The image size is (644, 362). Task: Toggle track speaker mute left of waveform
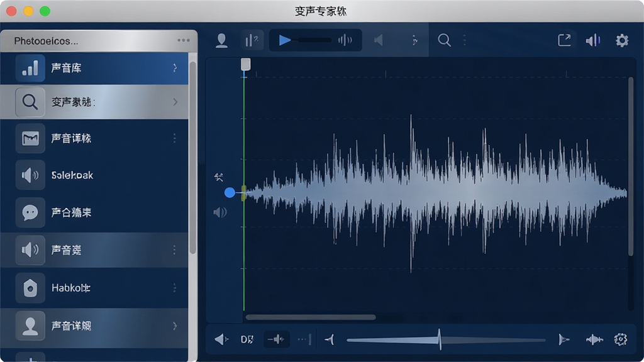point(220,212)
